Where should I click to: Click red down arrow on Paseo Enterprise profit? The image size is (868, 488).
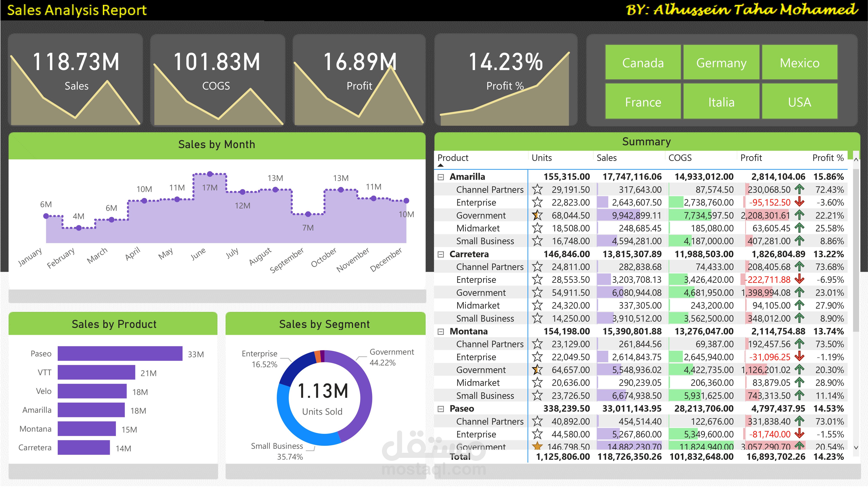pyautogui.click(x=799, y=434)
